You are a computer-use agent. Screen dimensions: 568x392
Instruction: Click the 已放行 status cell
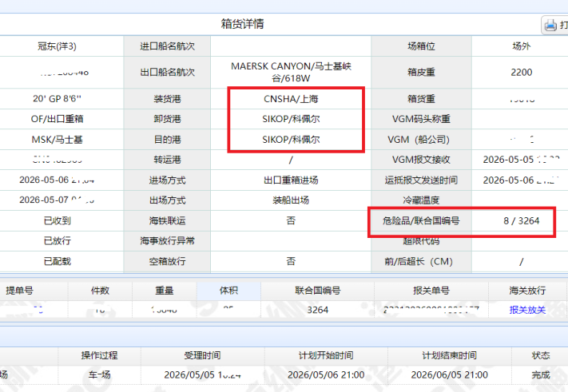tap(57, 240)
